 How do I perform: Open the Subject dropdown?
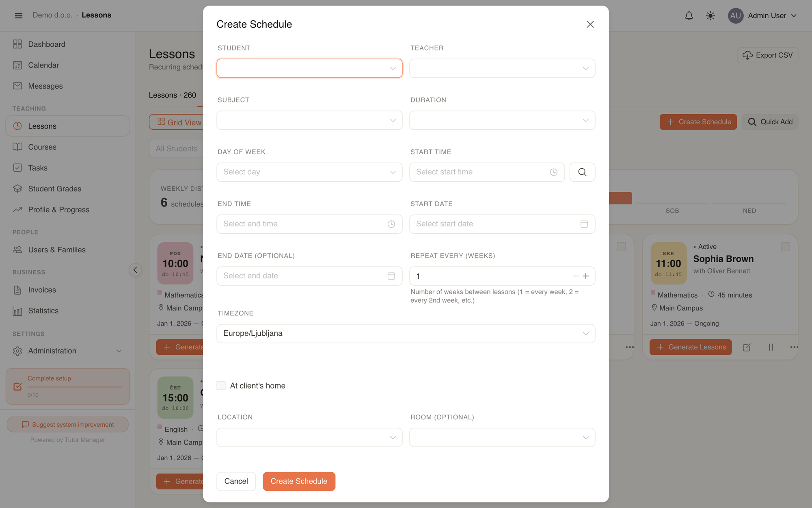pos(309,120)
